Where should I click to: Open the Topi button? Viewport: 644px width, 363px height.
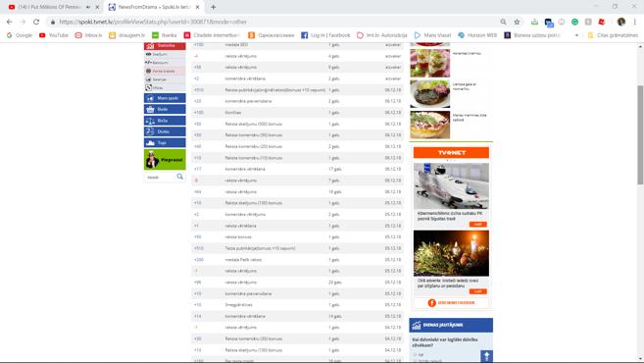[165, 142]
